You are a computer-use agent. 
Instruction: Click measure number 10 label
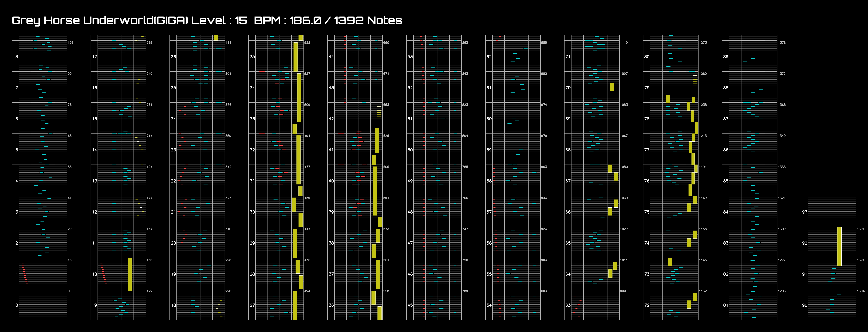(x=95, y=274)
